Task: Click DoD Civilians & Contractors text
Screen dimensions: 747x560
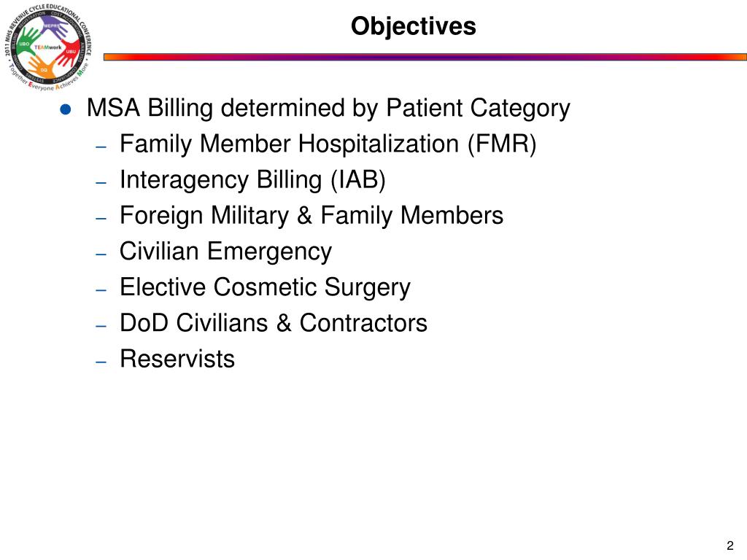Action: coord(274,323)
